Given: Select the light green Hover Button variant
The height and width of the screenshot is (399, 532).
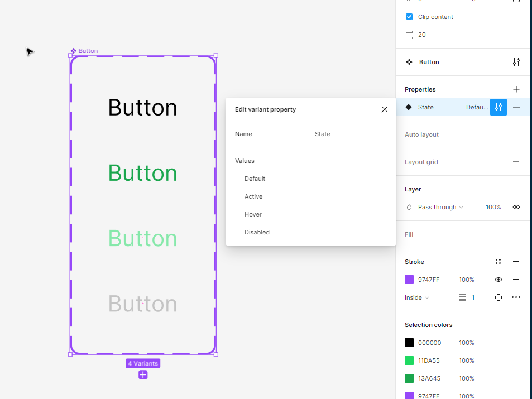Looking at the screenshot, I should click(142, 238).
